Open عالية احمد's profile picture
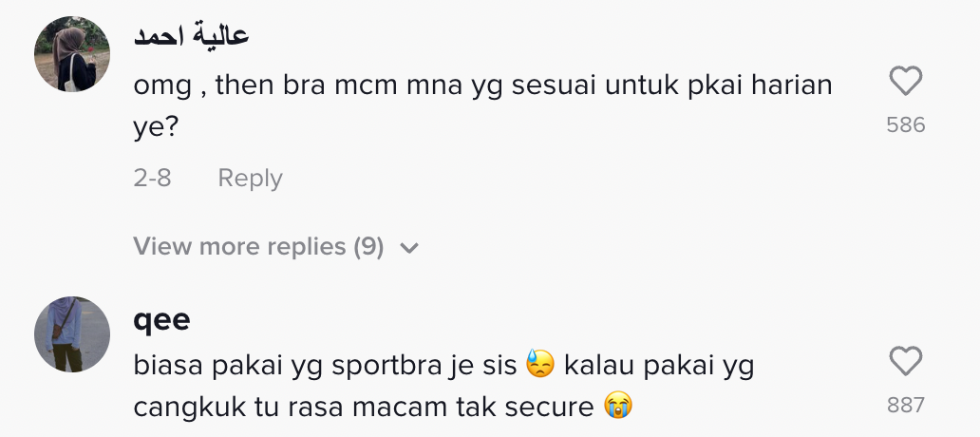980x437 pixels. click(72, 54)
